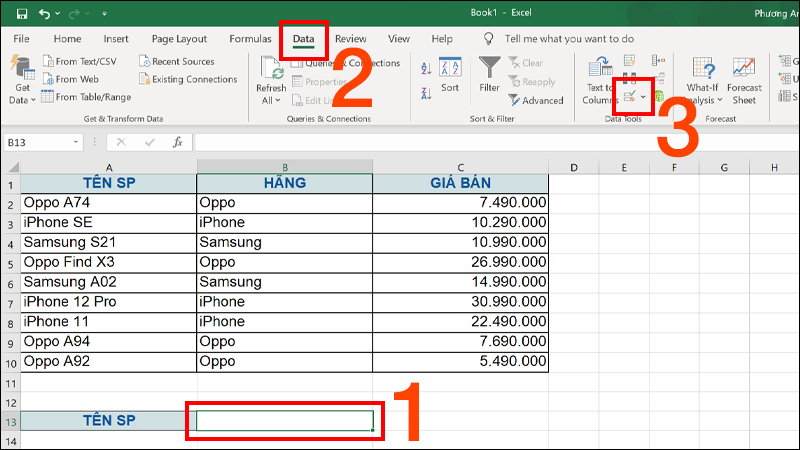Switch to the Formulas tab

tap(249, 38)
